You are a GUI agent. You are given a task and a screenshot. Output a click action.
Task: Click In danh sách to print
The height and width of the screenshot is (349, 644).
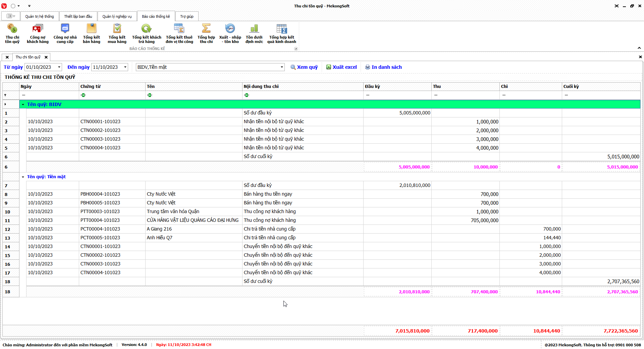pyautogui.click(x=383, y=67)
